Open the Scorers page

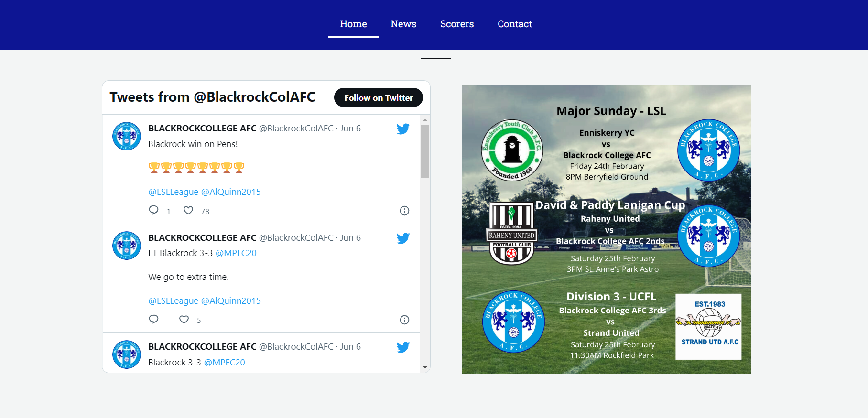[457, 24]
